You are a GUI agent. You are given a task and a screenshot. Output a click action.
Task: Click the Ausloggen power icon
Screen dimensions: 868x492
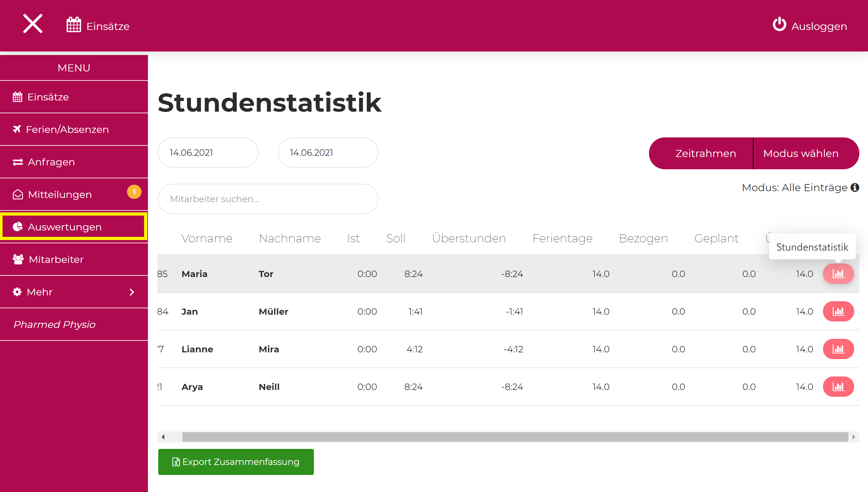(x=779, y=25)
